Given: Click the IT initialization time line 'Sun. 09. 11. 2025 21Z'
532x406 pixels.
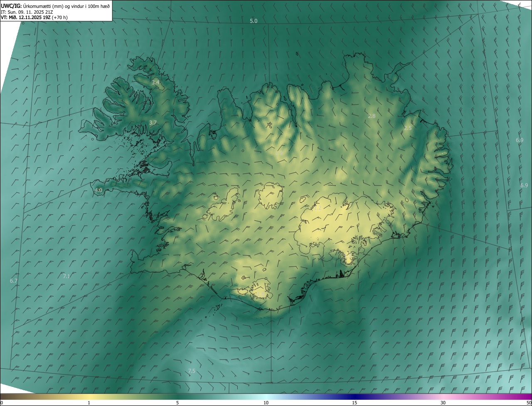Looking at the screenshot, I should [27, 12].
